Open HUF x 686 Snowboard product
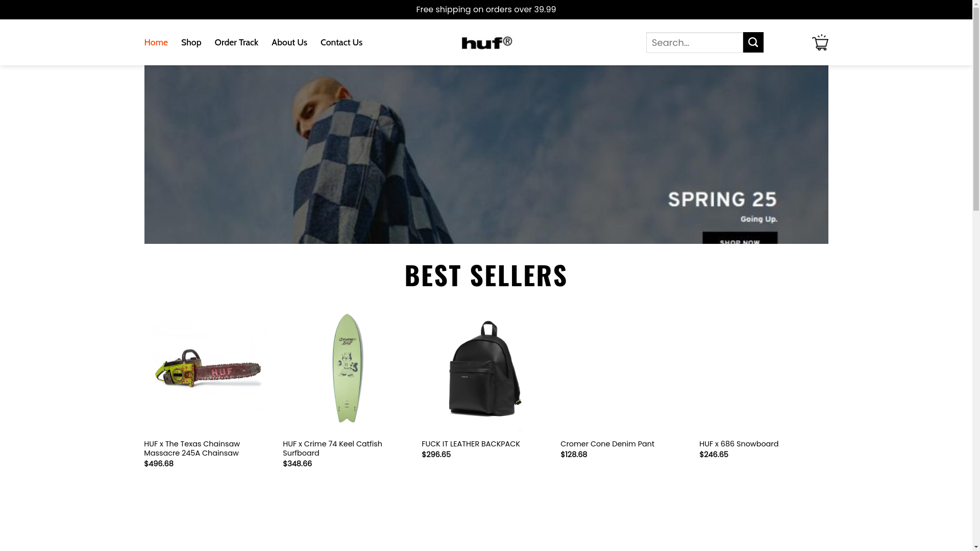 (x=739, y=444)
